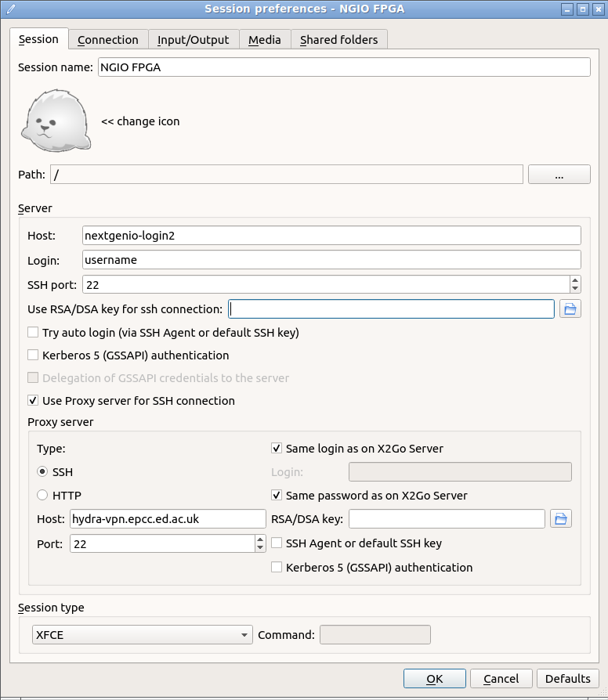Increase the SSH port value
608x700 pixels.
coord(575,280)
